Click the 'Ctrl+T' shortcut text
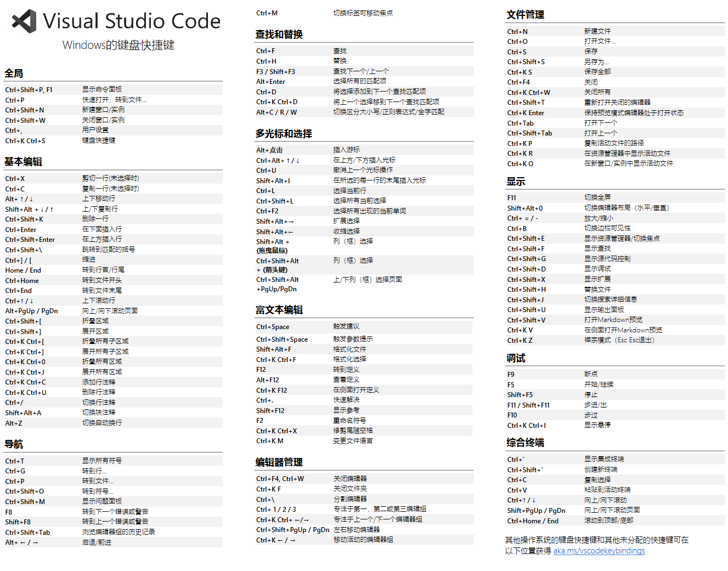 click(x=15, y=461)
